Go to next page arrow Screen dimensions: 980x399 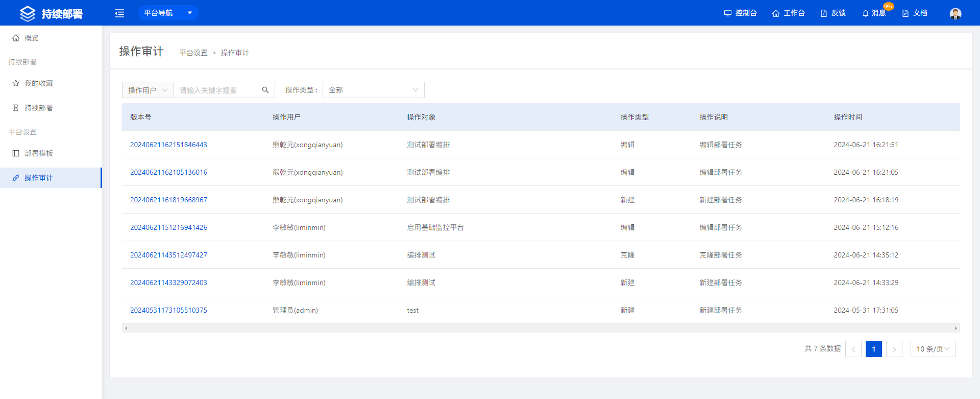tap(894, 349)
